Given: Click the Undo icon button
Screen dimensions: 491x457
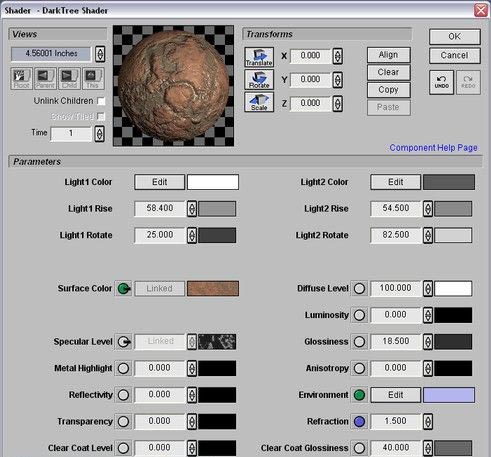Looking at the screenshot, I should [x=441, y=82].
